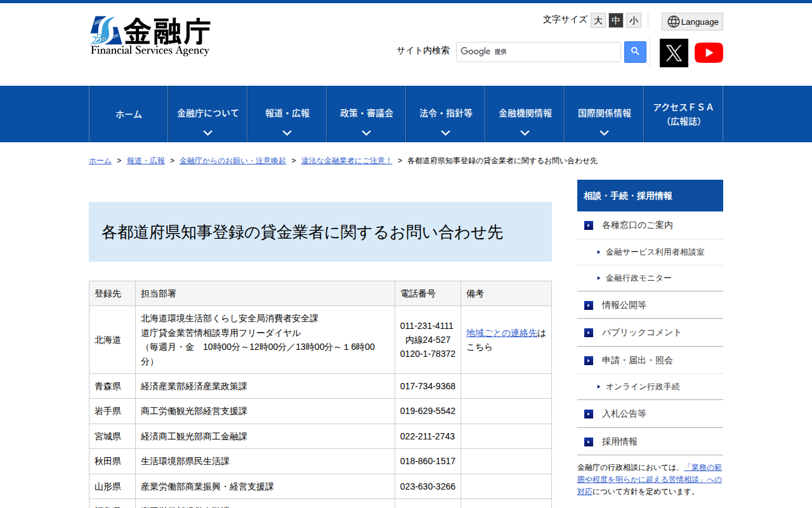812x508 pixels.
Task: Expand the 金融庁について dropdown menu
Action: click(x=207, y=114)
